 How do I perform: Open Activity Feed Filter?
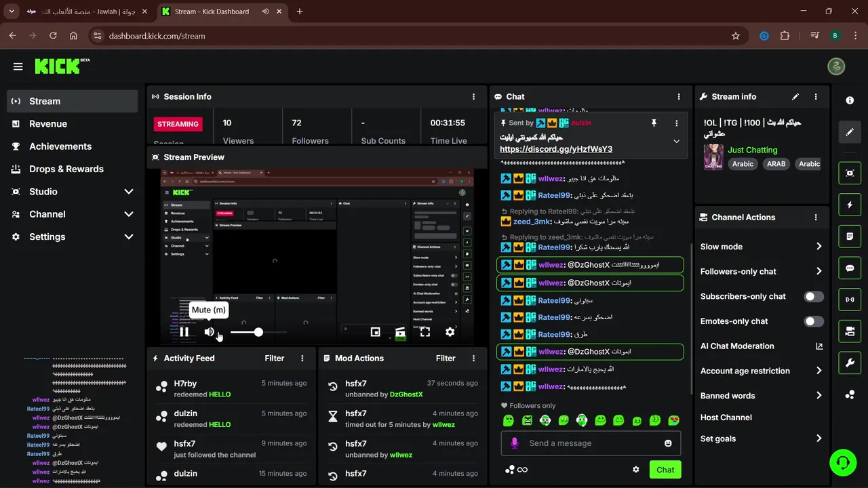(274, 359)
